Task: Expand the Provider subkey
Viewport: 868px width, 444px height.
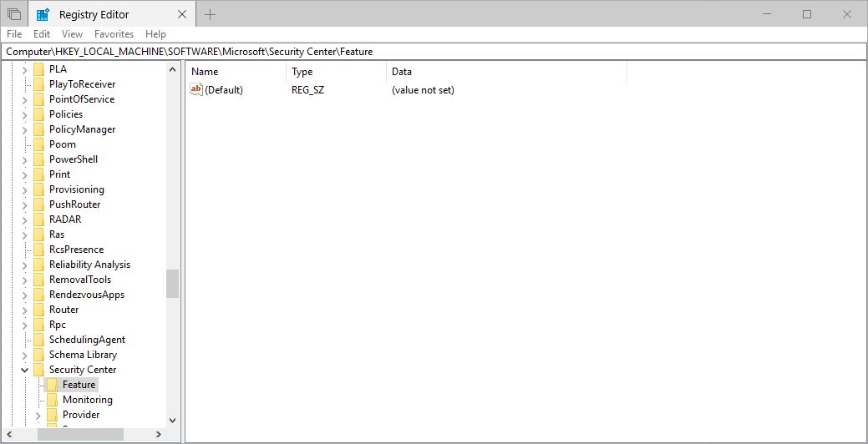Action: point(38,415)
